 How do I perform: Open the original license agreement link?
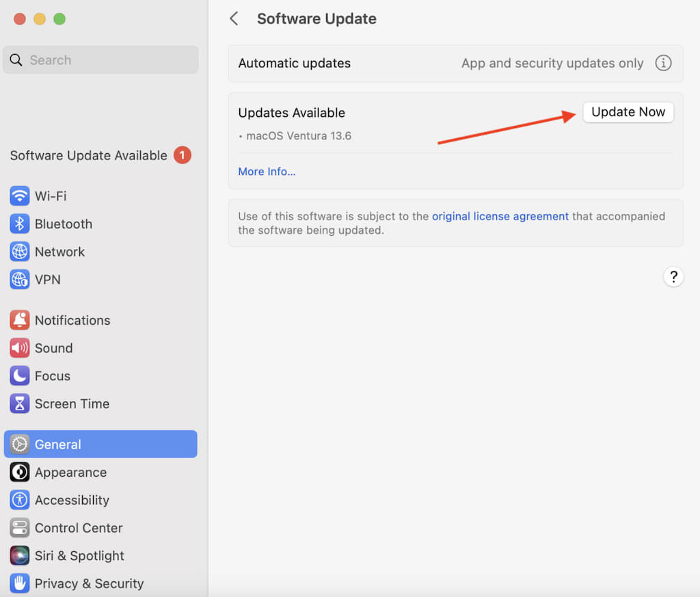coord(500,216)
